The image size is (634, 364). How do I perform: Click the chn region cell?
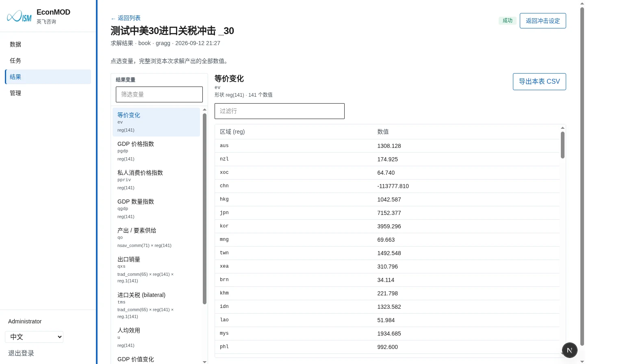(x=224, y=186)
